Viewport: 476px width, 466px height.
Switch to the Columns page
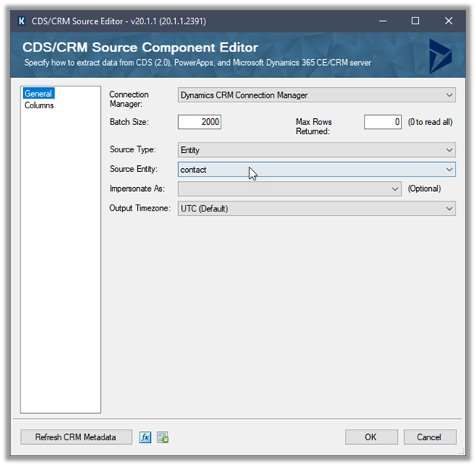39,105
